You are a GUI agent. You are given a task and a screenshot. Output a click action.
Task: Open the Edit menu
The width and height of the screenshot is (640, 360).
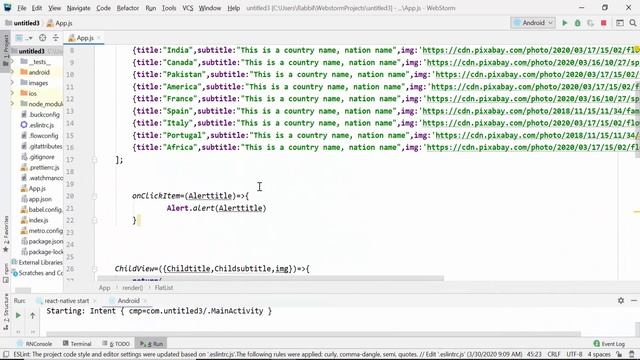coord(37,8)
